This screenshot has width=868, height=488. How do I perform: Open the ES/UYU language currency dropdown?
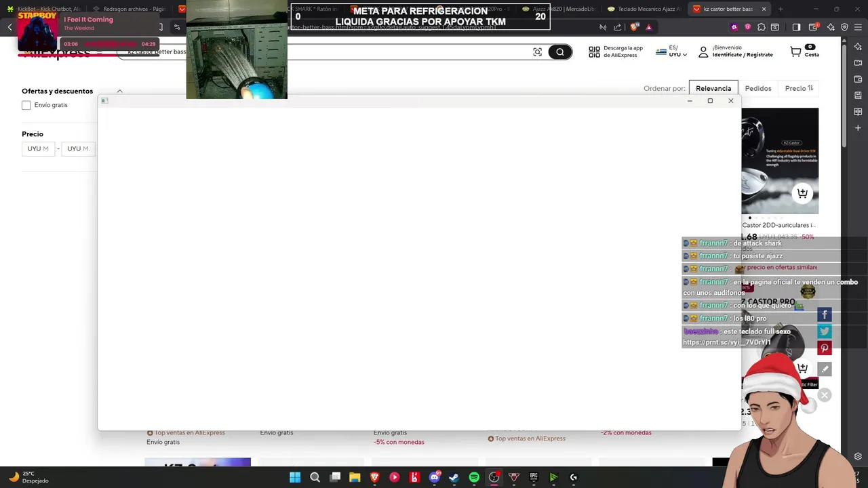tap(671, 52)
